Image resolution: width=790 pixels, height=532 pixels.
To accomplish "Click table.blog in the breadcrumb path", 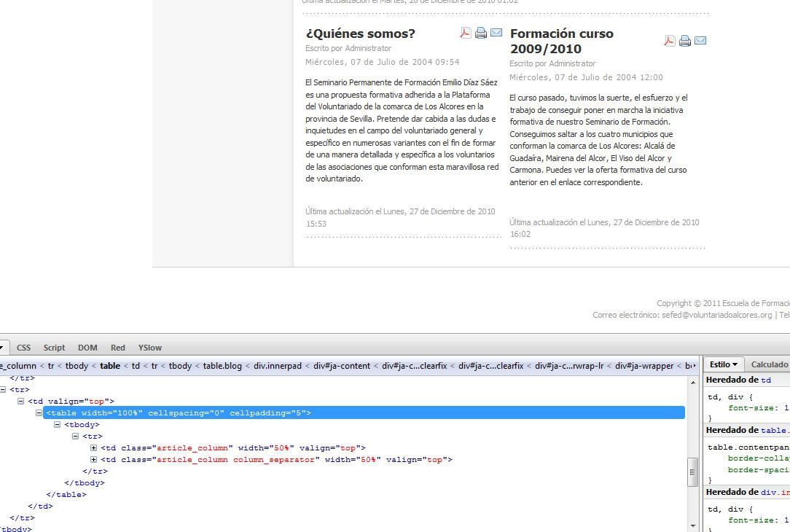I will [222, 366].
